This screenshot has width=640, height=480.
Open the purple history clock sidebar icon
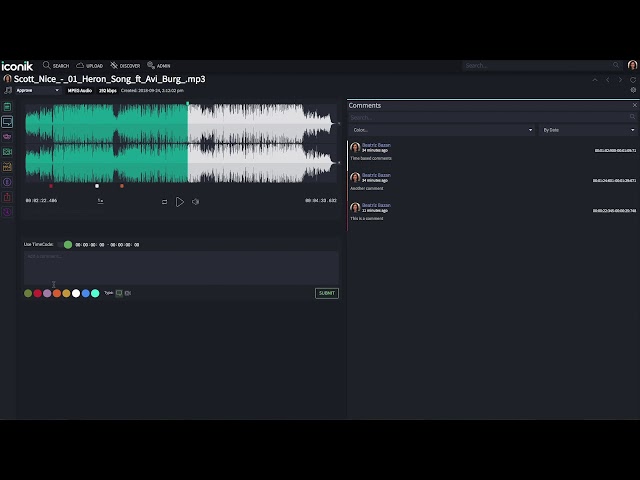(7, 212)
